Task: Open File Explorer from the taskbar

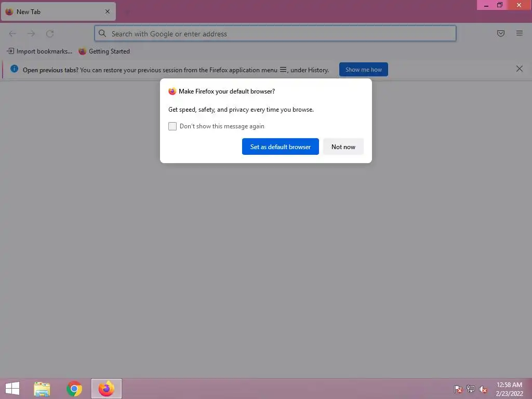Action: click(42, 389)
